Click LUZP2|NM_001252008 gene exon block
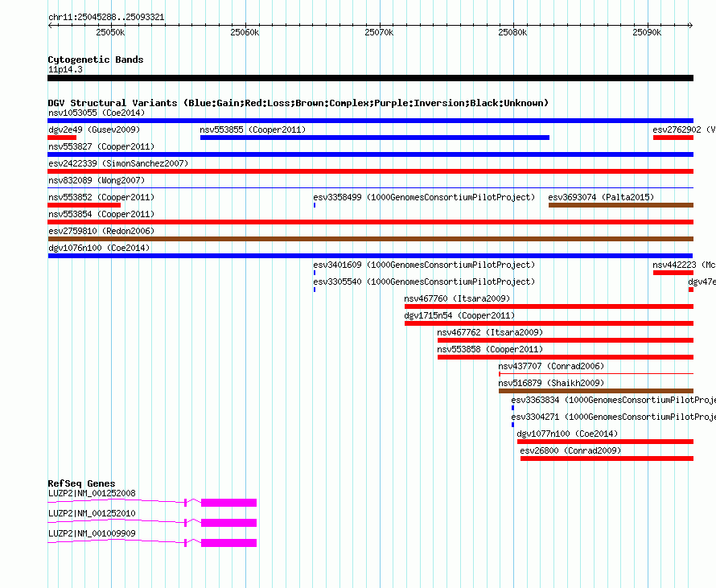716x588 pixels. pyautogui.click(x=228, y=503)
